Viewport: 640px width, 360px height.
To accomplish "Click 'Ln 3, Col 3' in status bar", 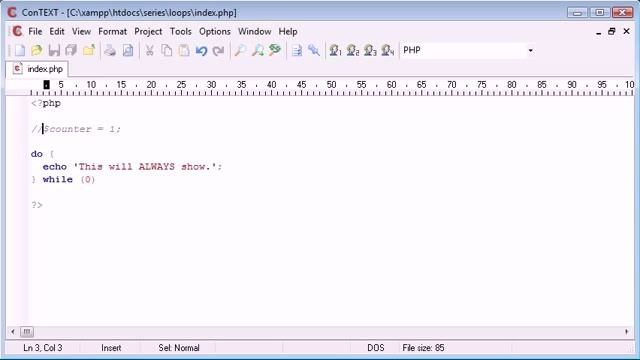I will point(43,348).
